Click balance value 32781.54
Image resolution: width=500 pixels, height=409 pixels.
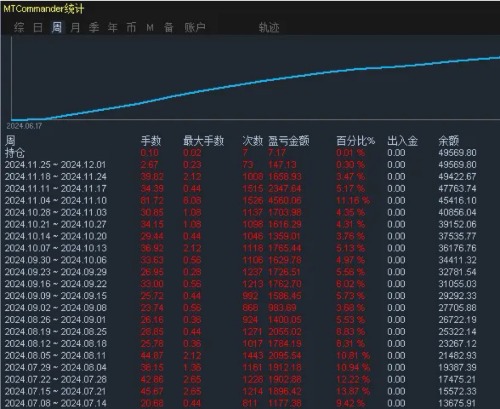point(457,272)
